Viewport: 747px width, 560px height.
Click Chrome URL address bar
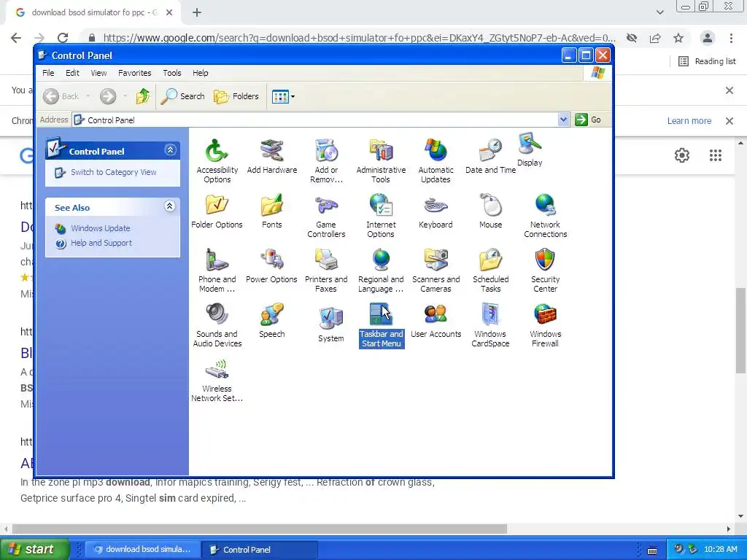tap(359, 38)
